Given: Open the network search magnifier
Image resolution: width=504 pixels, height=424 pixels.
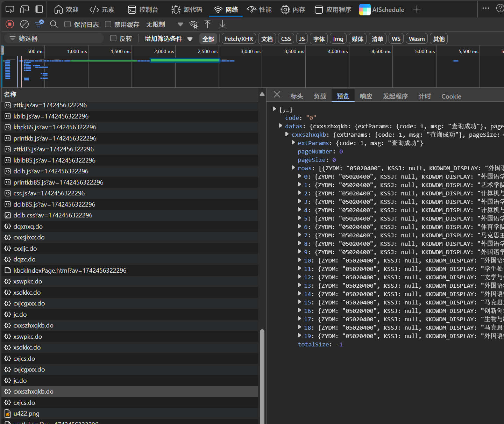Looking at the screenshot, I should 54,24.
